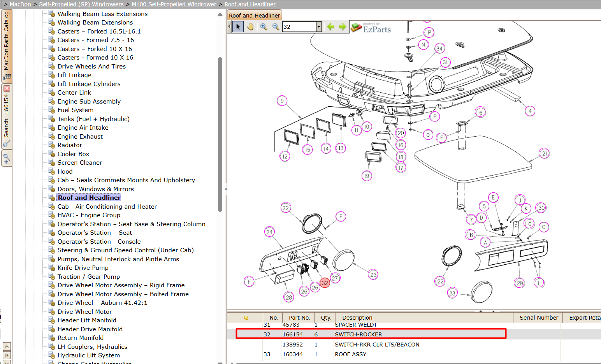Go to next diagram with green right arrow

[x=343, y=27]
